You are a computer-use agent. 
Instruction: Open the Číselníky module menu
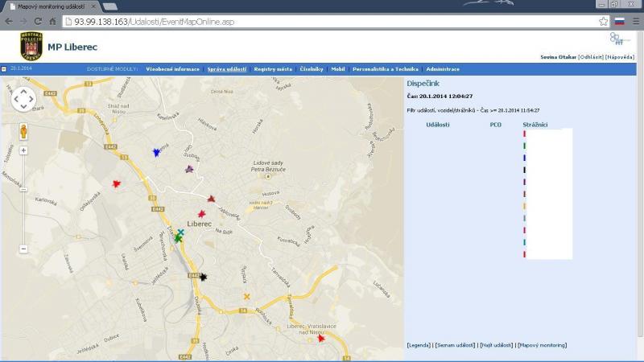[312, 69]
